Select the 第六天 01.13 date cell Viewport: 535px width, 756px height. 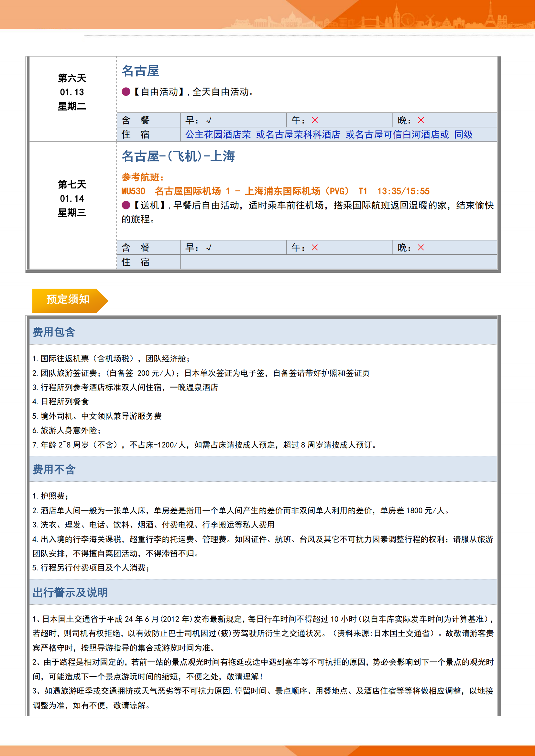tap(72, 92)
